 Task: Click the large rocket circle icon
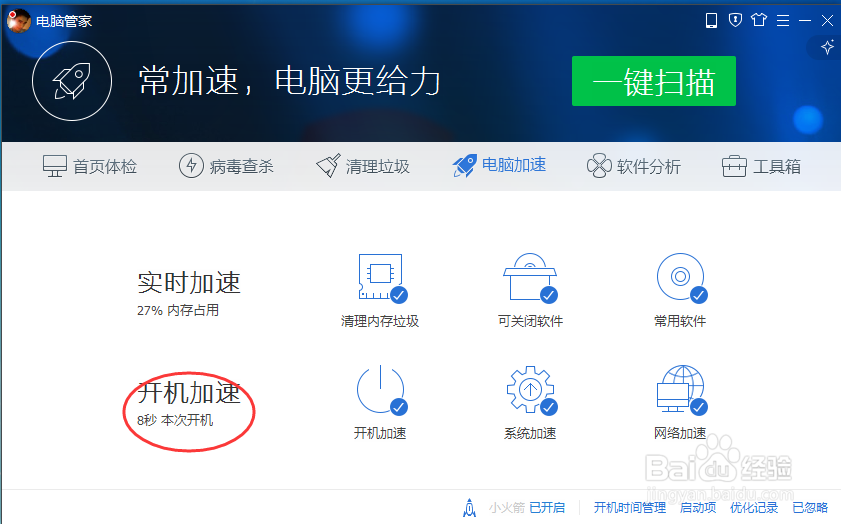point(72,81)
